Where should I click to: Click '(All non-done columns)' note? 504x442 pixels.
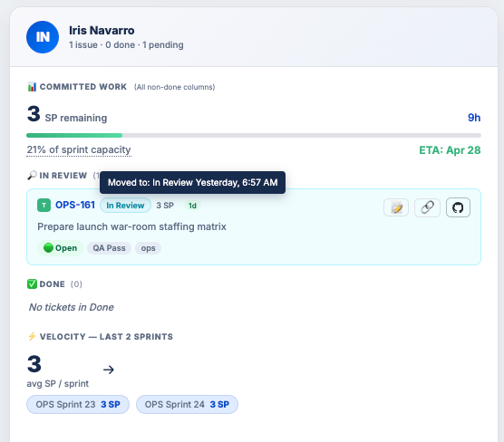[175, 87]
